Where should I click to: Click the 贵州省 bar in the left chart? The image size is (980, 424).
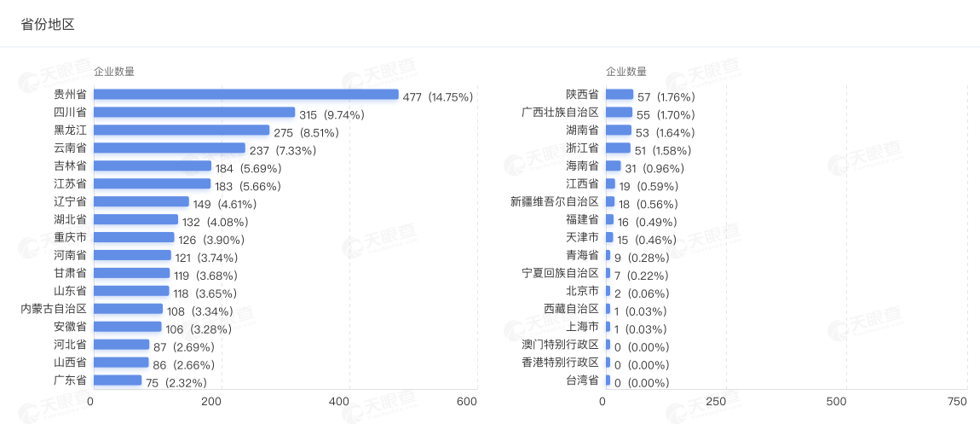(x=245, y=95)
